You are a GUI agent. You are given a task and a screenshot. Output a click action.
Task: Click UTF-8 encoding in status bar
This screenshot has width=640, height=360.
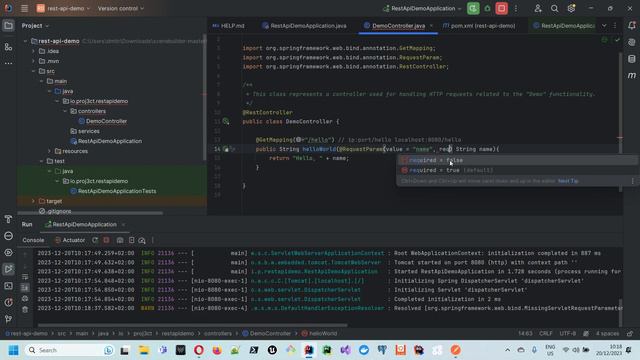567,333
